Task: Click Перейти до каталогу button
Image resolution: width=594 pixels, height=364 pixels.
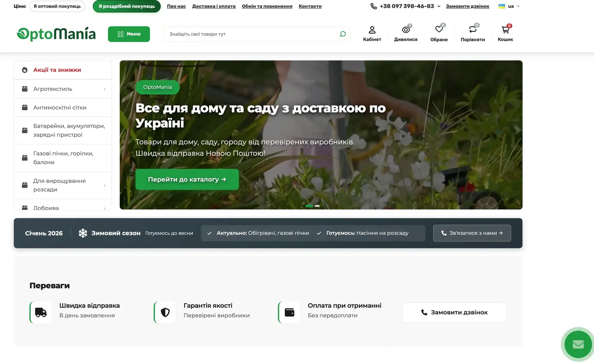Action: (x=187, y=180)
